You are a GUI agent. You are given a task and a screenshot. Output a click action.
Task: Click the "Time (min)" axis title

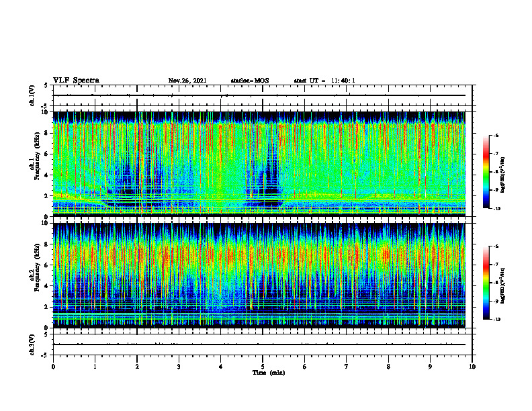click(x=269, y=373)
